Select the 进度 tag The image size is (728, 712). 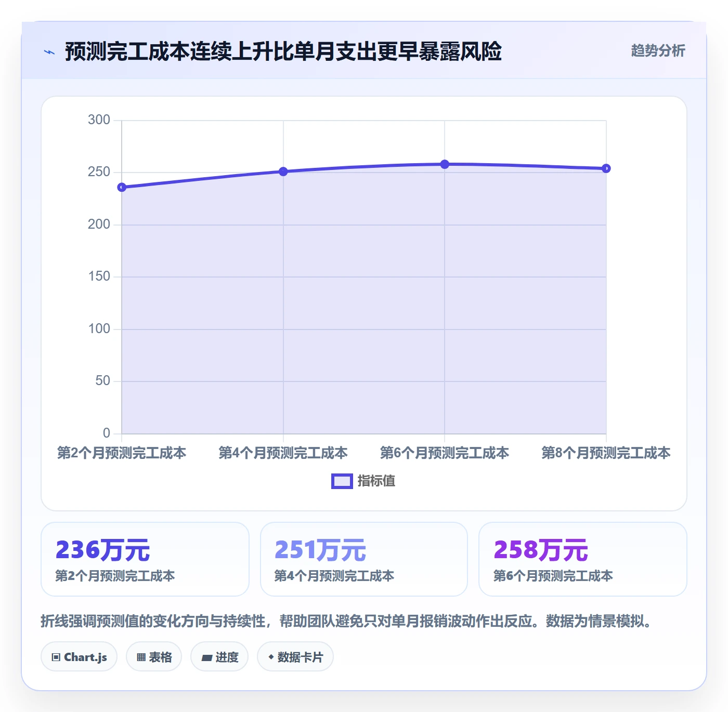[219, 657]
